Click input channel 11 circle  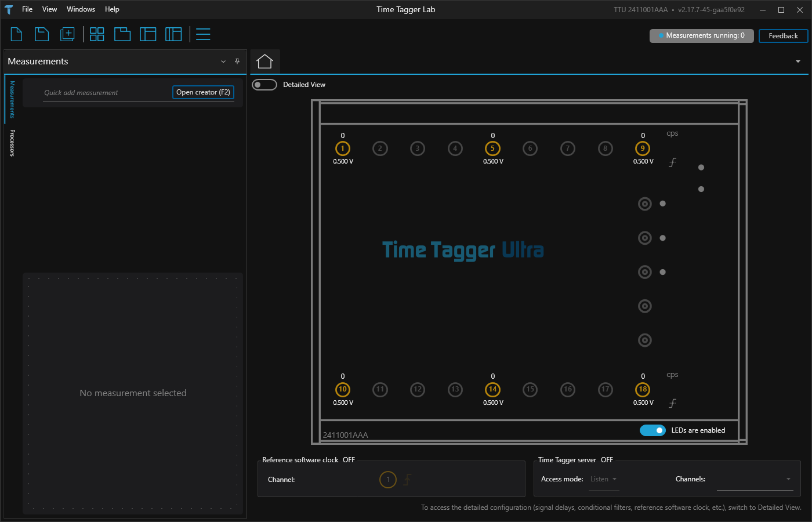click(380, 389)
